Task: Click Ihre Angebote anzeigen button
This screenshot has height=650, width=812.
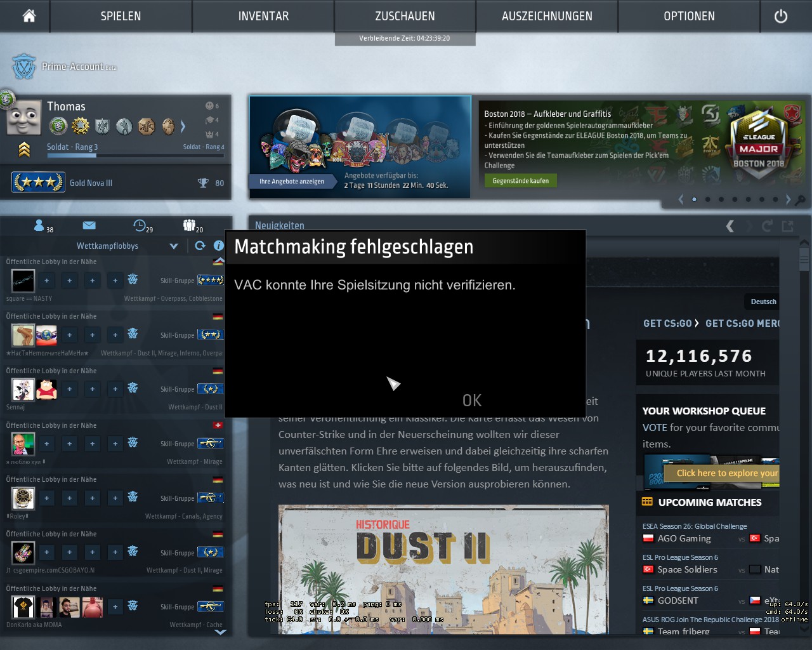Action: pyautogui.click(x=292, y=182)
